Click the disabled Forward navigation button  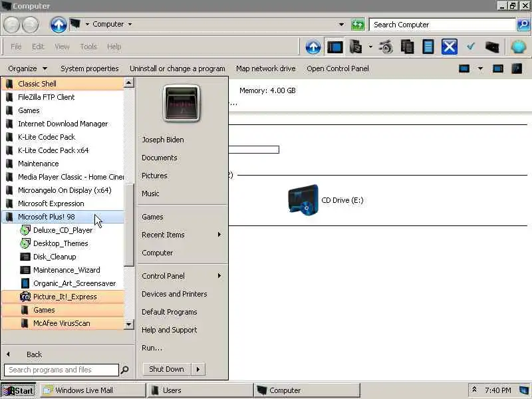click(x=31, y=25)
